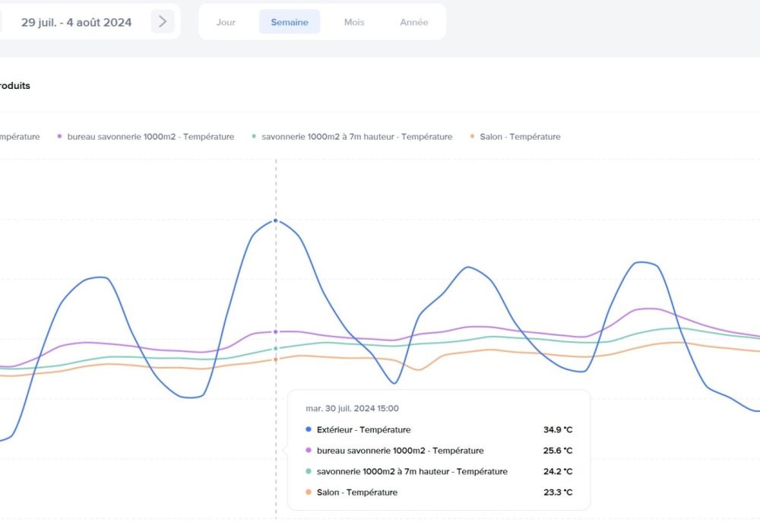The image size is (760, 532).
Task: Click the tooltip header mar. 30 juil. 2024 15:00
Action: coord(352,409)
